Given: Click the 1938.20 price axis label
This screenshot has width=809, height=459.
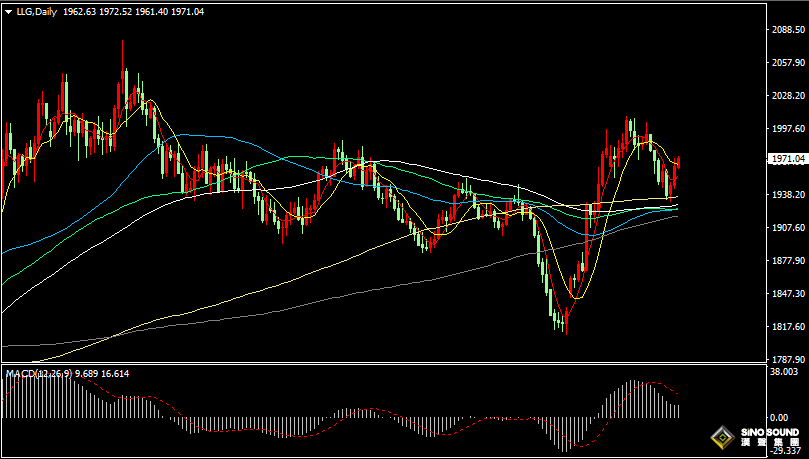Looking at the screenshot, I should (x=788, y=195).
